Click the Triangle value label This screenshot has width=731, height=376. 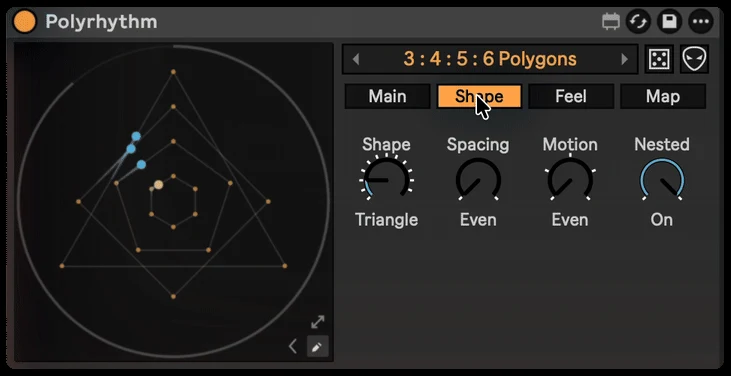[386, 219]
